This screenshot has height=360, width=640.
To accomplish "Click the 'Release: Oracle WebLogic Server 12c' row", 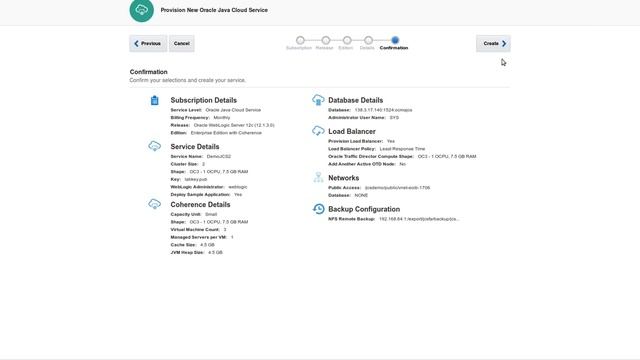I will tap(222, 125).
